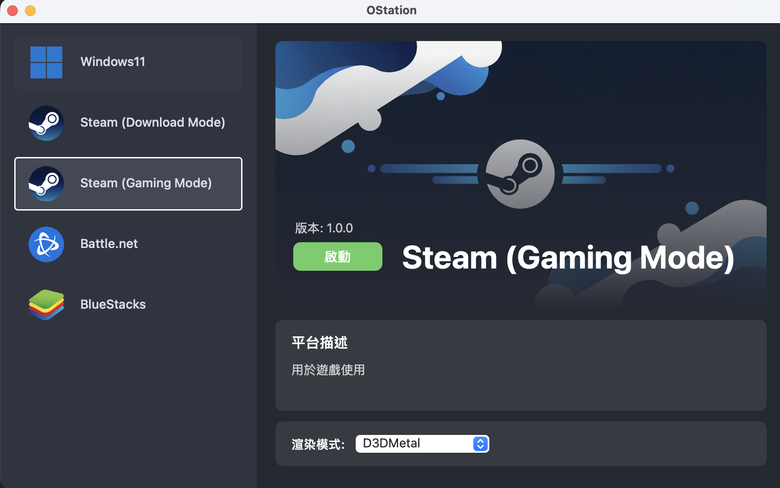The image size is (780, 488).
Task: Select Windows11 label in the sidebar
Action: (x=113, y=62)
